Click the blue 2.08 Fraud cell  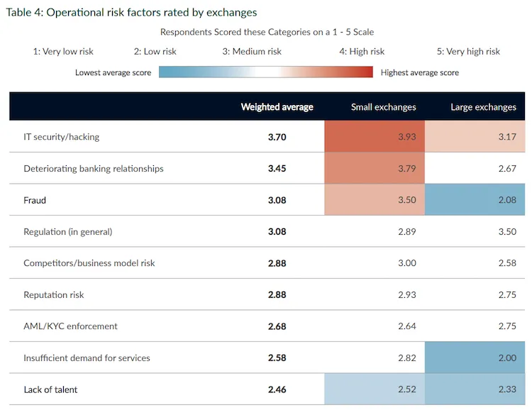coord(475,199)
